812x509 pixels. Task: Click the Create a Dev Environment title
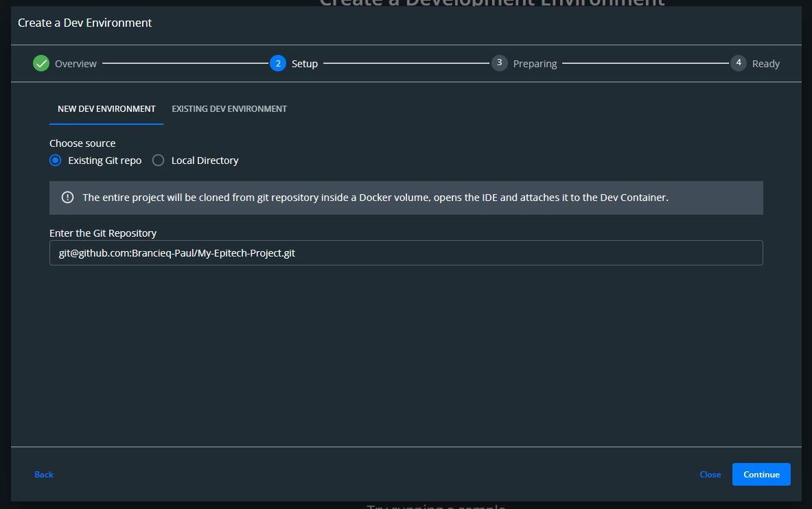tap(85, 23)
